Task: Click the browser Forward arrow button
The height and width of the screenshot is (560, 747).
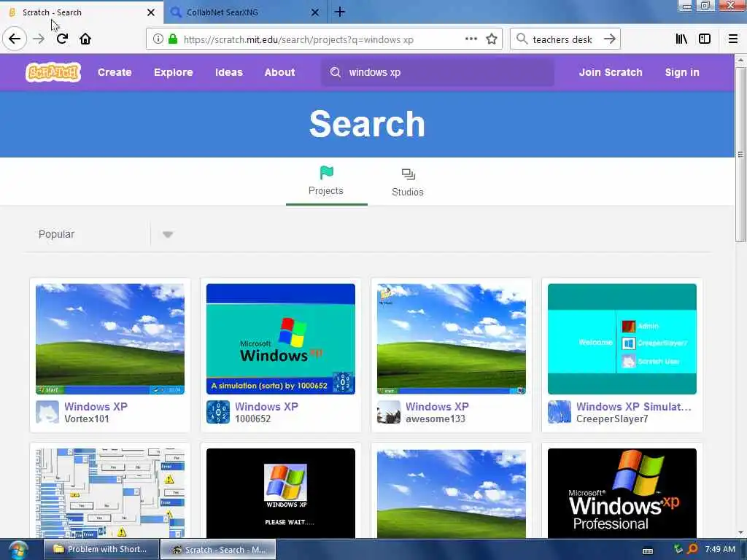Action: pyautogui.click(x=39, y=39)
